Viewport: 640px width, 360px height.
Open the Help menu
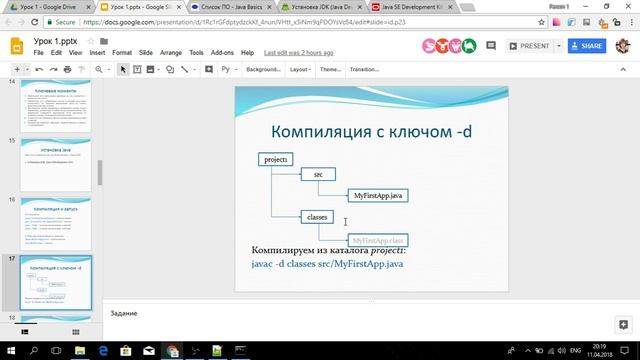pyautogui.click(x=247, y=53)
